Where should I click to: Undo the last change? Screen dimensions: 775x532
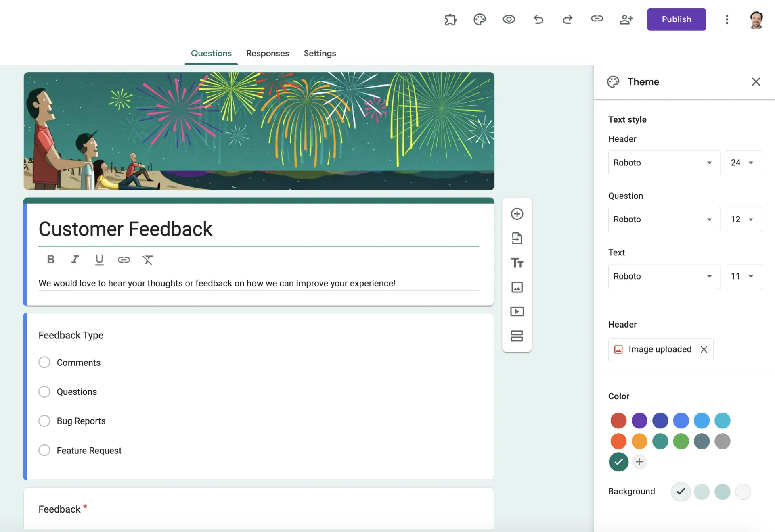538,19
